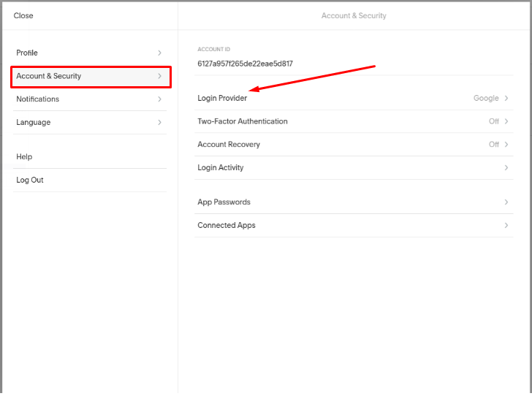Image resolution: width=532 pixels, height=396 pixels.
Task: Open Account Recovery settings
Action: 354,145
